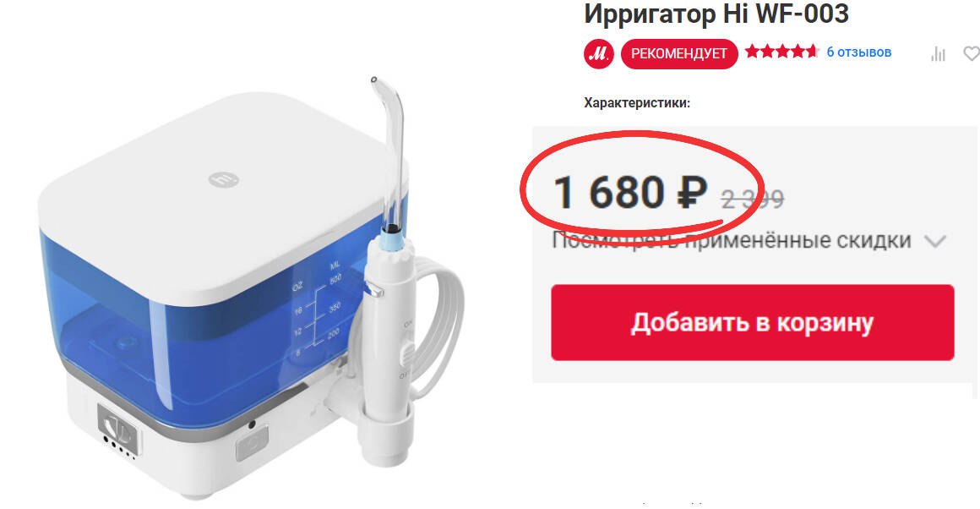Click the first star of the rating
Screen dimensions: 980x509
[x=752, y=52]
